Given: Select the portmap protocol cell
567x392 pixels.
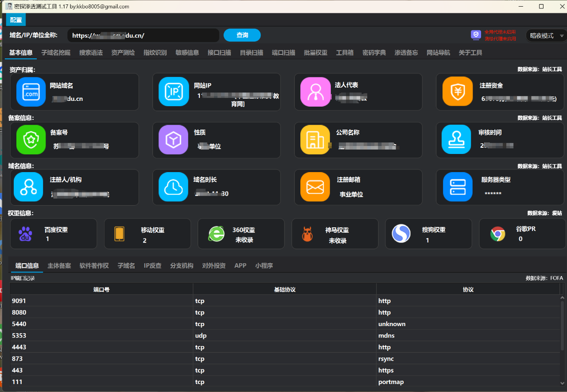Looking at the screenshot, I should tap(468, 382).
